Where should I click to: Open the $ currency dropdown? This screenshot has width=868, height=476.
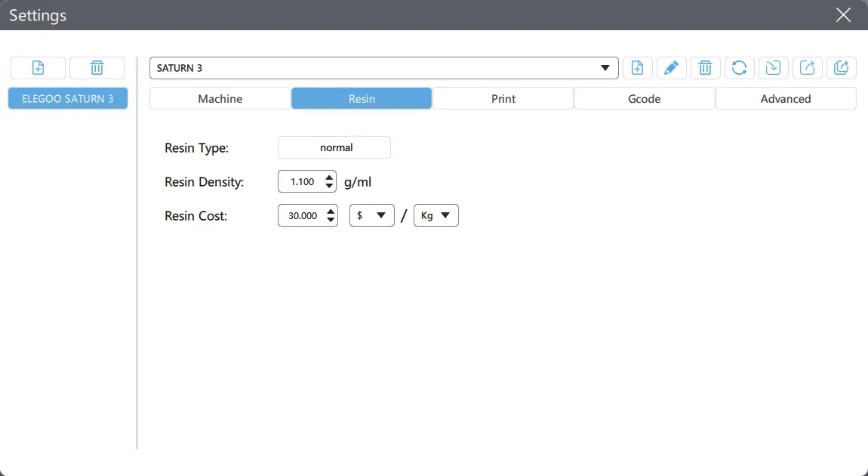click(372, 215)
